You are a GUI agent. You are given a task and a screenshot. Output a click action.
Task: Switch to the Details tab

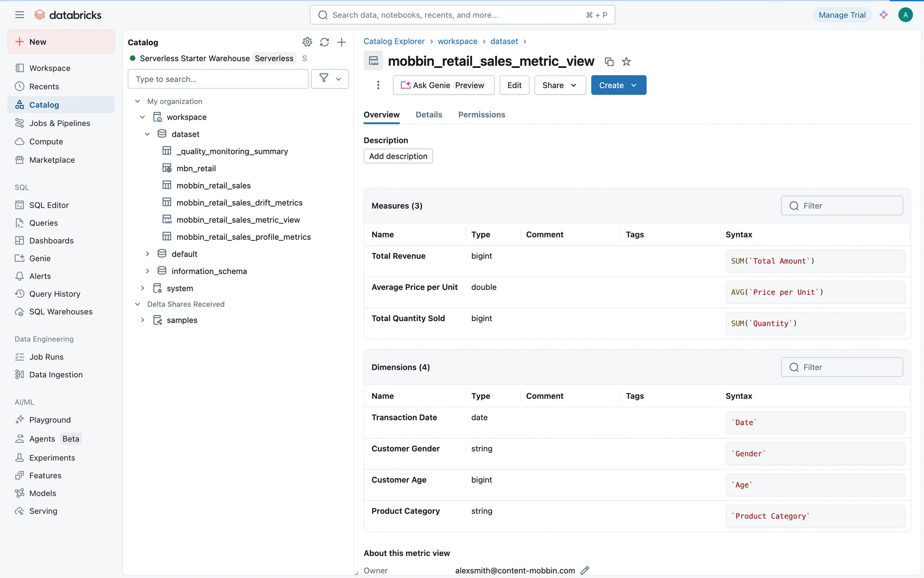[x=428, y=115]
